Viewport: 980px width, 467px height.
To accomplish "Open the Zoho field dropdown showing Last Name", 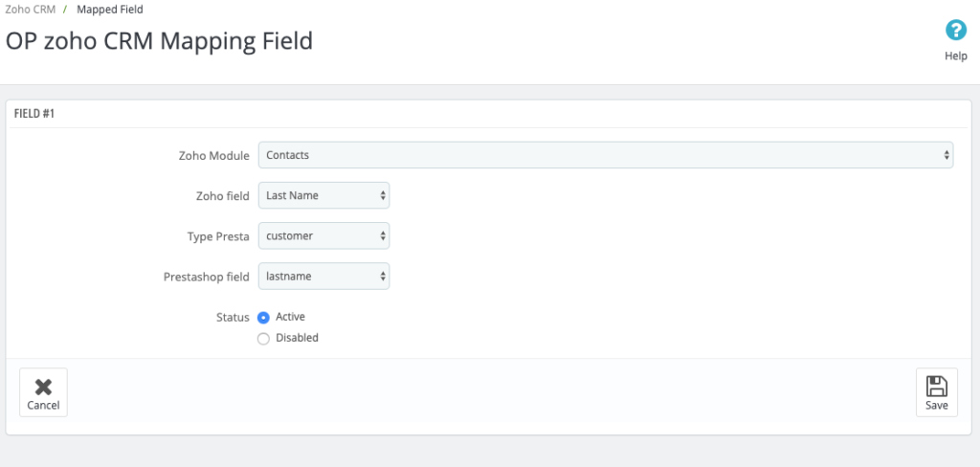I will pos(323,195).
